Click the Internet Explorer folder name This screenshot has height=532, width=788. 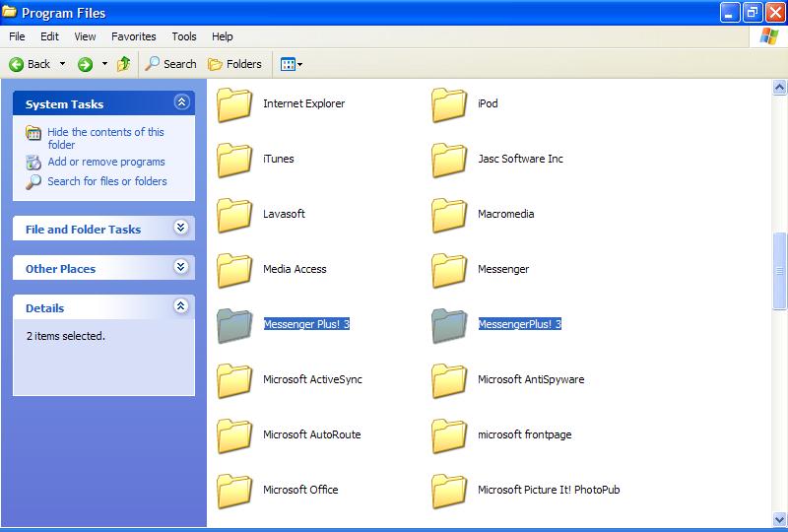coord(303,103)
